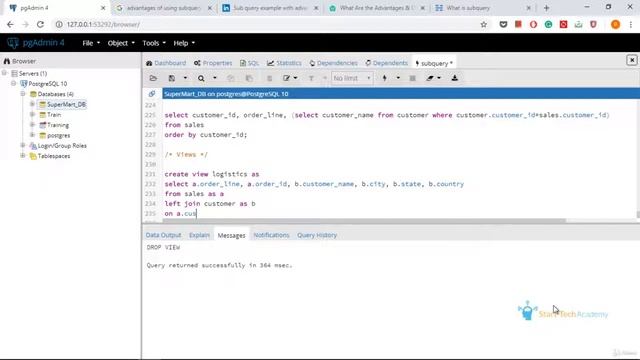The width and height of the screenshot is (640, 360).
Task: Switch to the Statistics tab
Action: coord(284,63)
